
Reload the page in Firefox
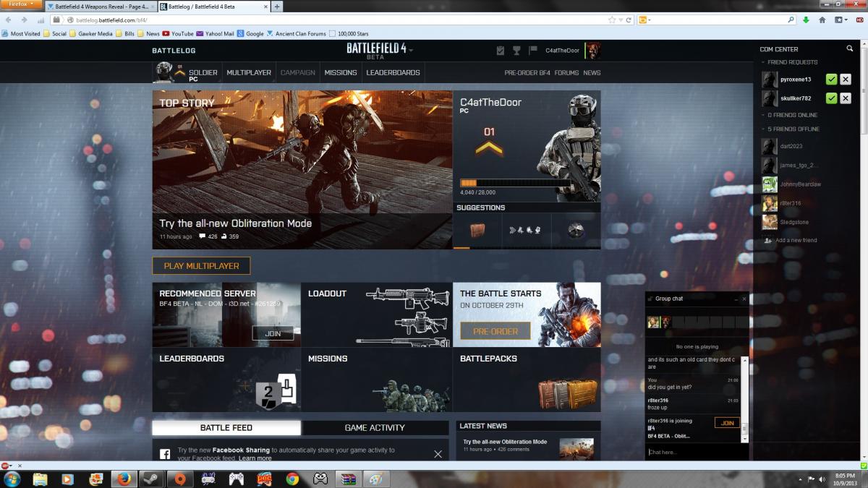pos(629,20)
